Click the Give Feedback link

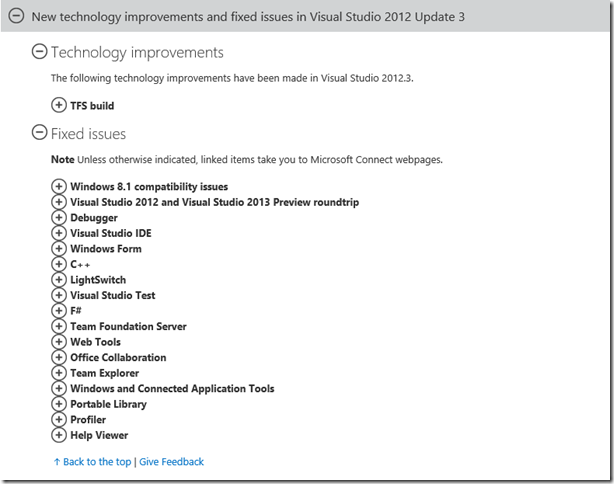(172, 462)
